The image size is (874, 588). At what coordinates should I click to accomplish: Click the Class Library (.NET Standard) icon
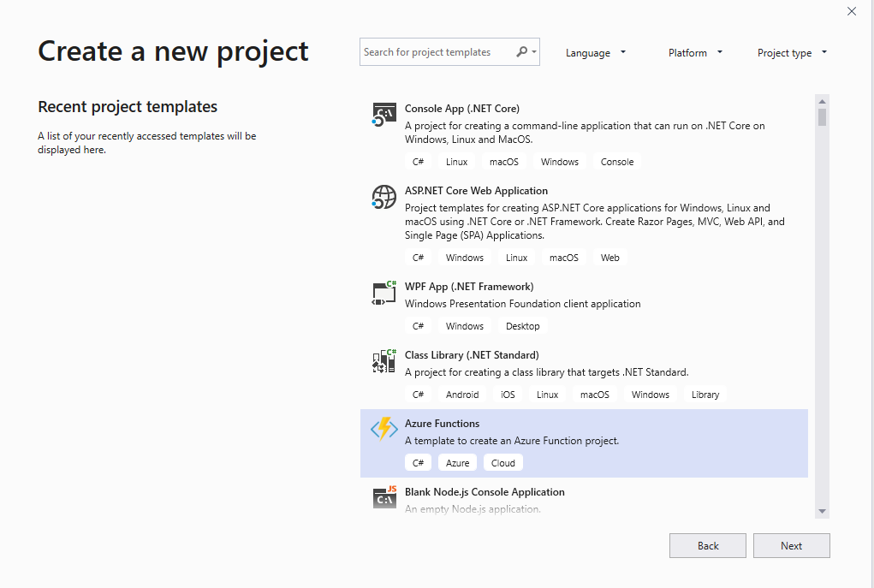click(383, 361)
